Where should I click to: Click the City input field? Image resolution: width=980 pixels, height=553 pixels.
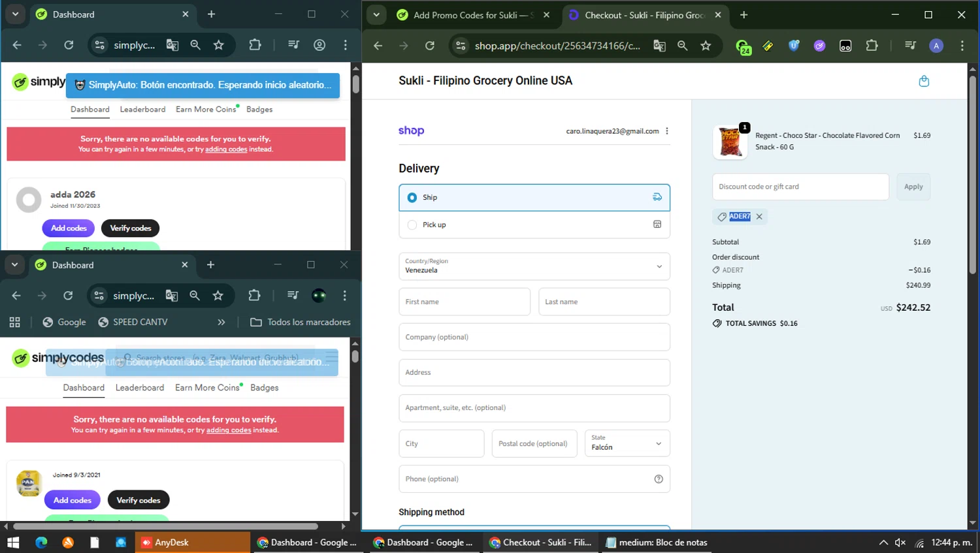[x=442, y=443]
